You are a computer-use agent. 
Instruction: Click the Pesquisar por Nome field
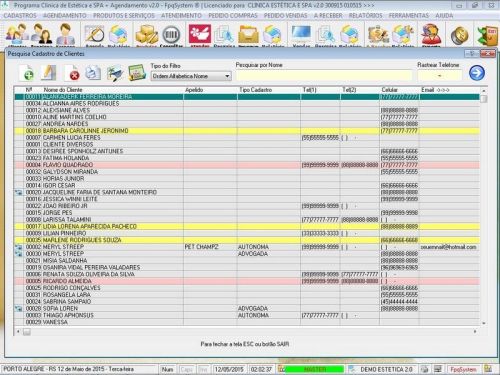click(x=324, y=75)
